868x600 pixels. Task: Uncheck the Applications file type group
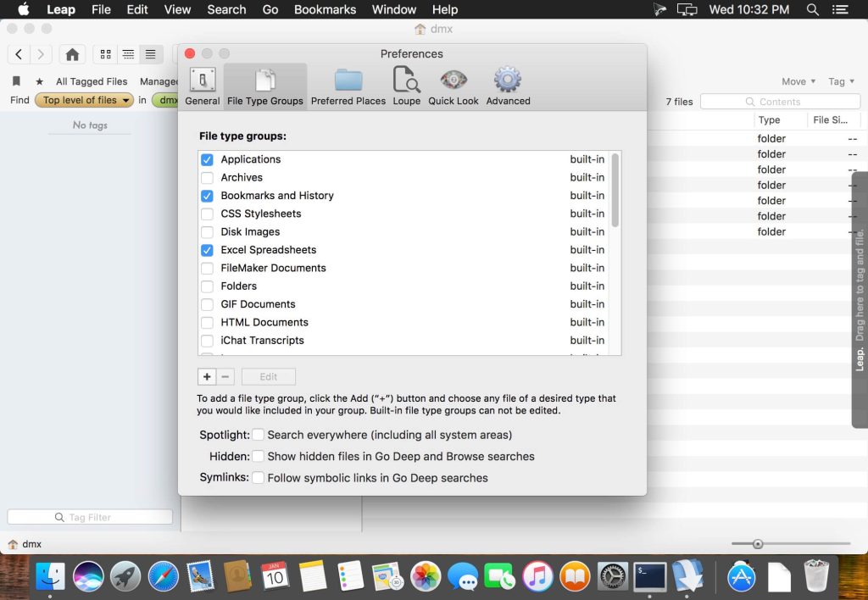[207, 159]
